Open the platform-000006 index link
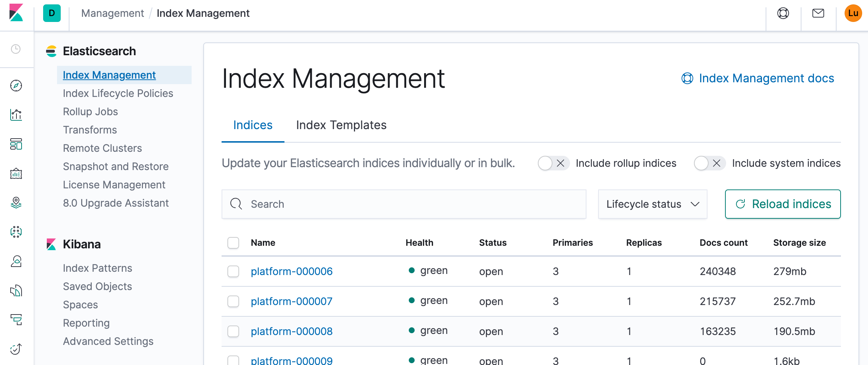Viewport: 868px width, 365px height. click(x=292, y=271)
